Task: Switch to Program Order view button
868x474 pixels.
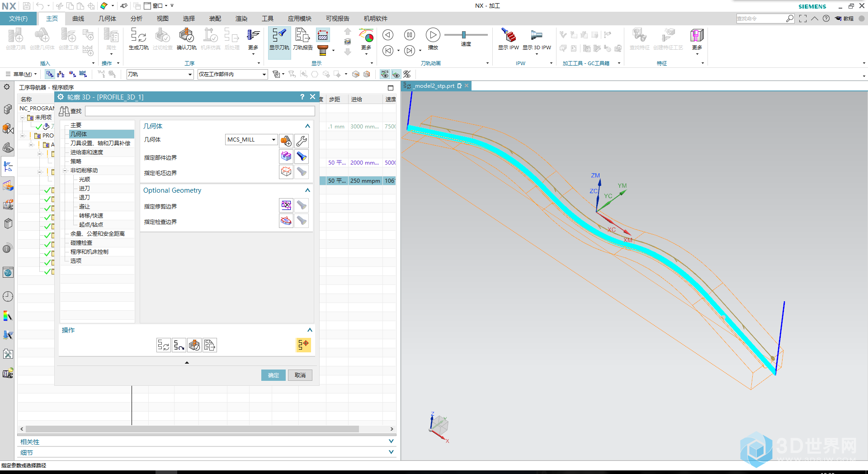Action: coord(50,74)
